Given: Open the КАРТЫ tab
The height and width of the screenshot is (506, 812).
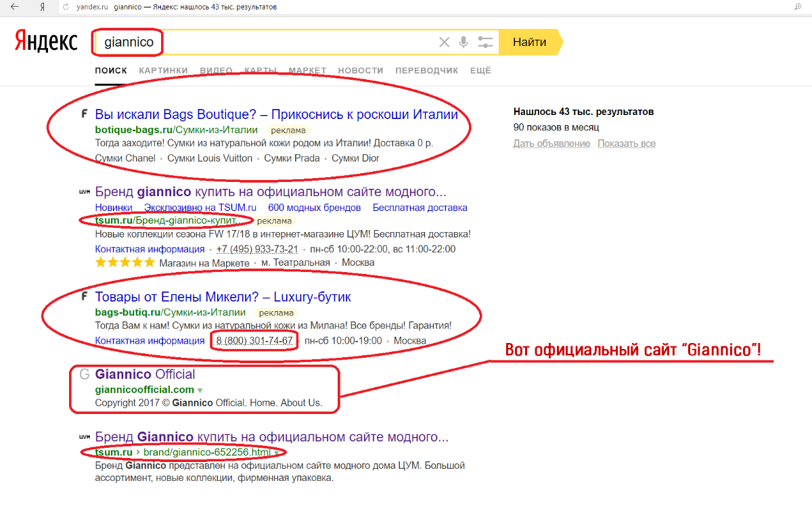Looking at the screenshot, I should tap(261, 70).
